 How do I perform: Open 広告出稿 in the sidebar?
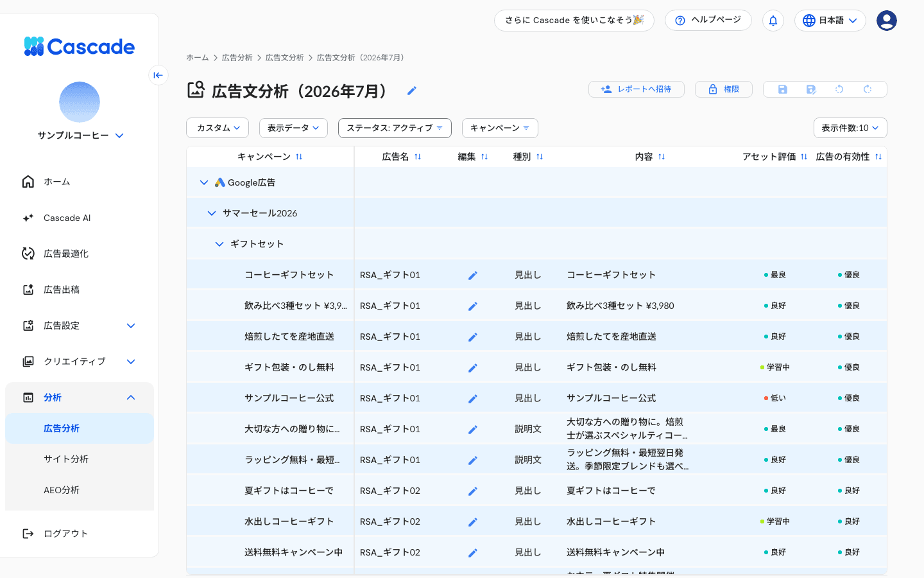coord(80,290)
